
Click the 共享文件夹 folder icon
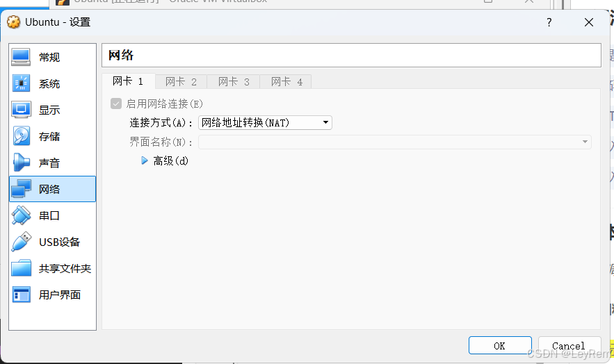click(x=21, y=268)
